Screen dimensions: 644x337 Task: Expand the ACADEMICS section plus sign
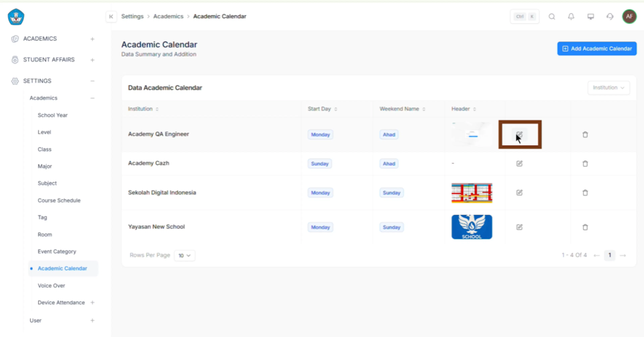(x=93, y=39)
